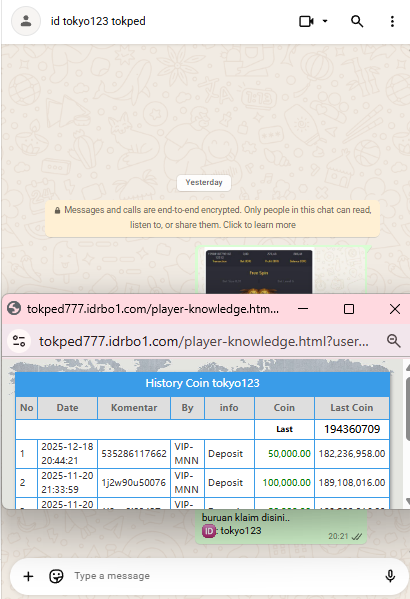Start a video call with the camera icon
Screen dimensions: 410x599
pyautogui.click(x=306, y=21)
